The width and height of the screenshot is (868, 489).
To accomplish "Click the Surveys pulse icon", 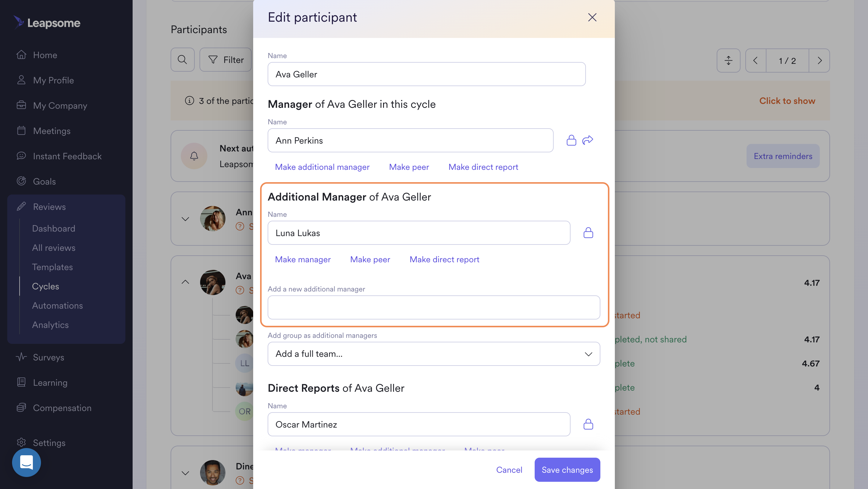I will 21,357.
